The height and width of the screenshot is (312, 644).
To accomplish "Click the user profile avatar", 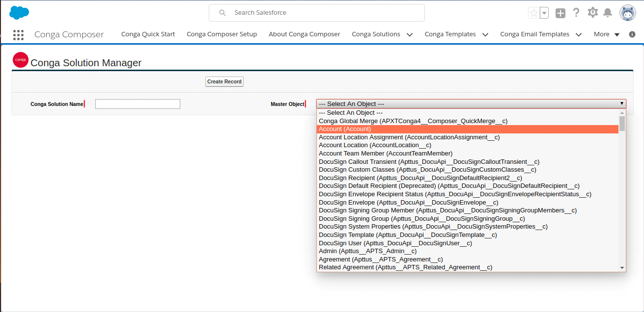I will coord(628,13).
